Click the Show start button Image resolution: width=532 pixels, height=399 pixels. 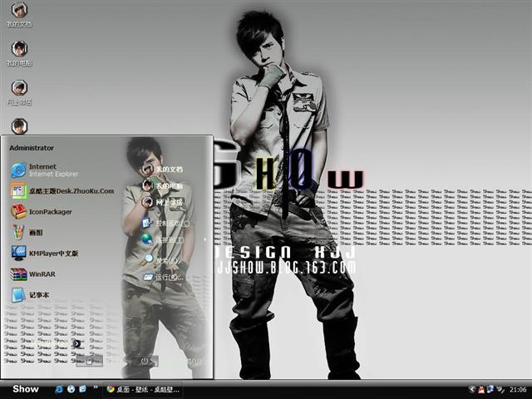click(x=25, y=389)
